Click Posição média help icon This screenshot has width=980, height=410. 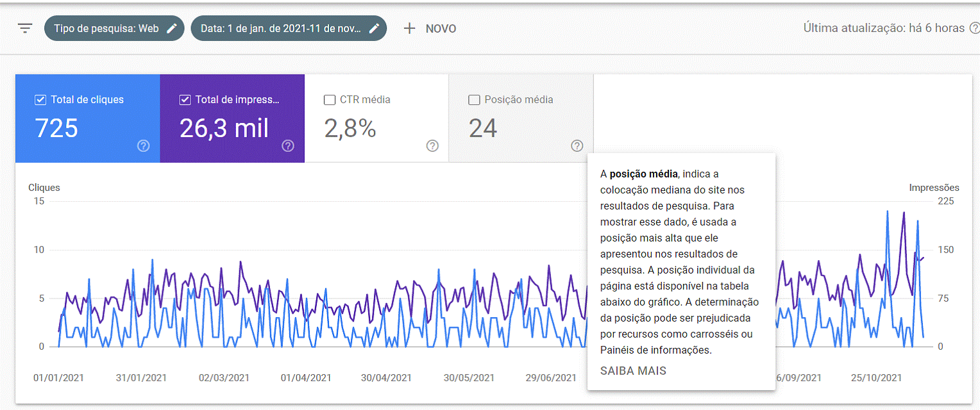coord(577,146)
